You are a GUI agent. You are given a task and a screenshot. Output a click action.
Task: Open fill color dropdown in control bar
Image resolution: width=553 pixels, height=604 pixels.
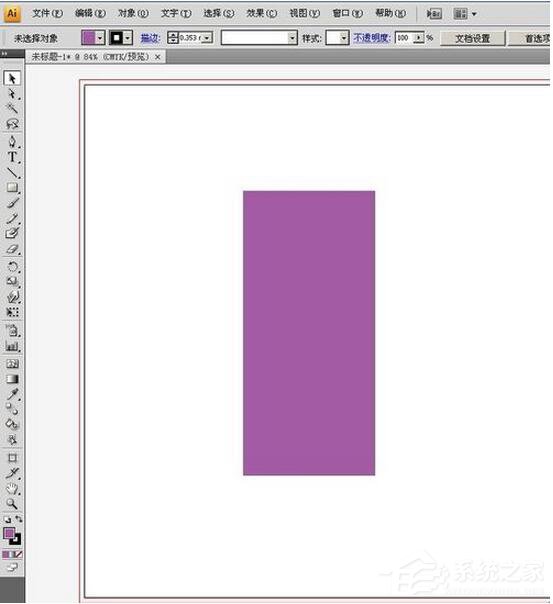point(100,38)
